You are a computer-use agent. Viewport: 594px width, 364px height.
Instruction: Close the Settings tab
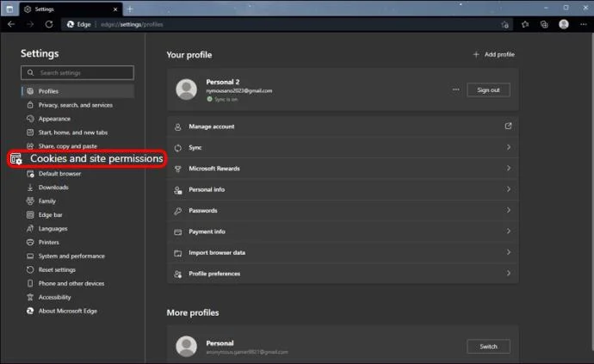tap(115, 9)
